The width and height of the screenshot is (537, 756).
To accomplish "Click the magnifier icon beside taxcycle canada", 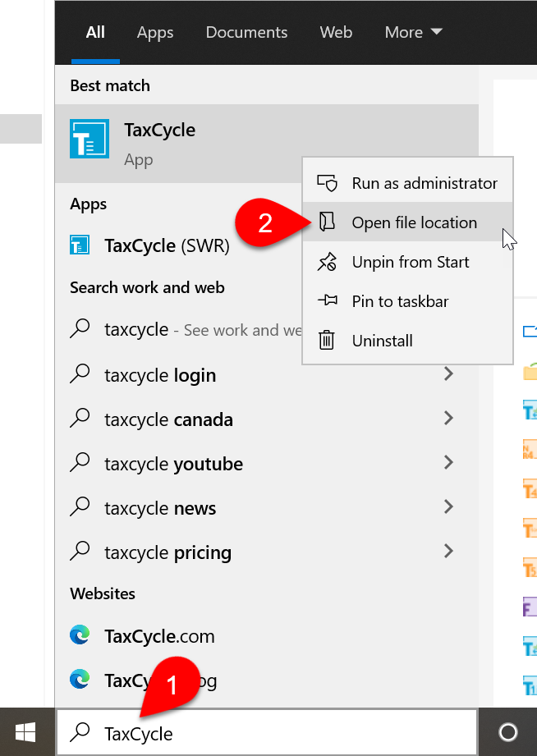I will pyautogui.click(x=80, y=418).
